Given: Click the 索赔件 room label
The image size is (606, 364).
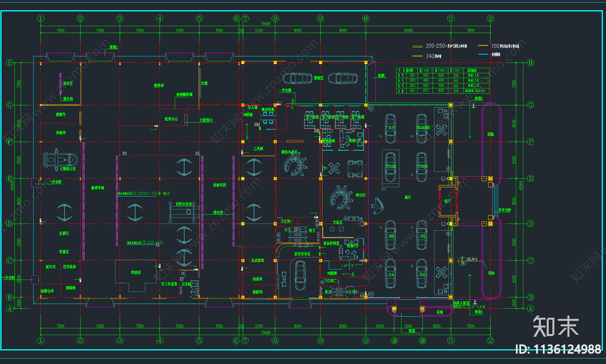Looking at the screenshot, I should point(61,114).
